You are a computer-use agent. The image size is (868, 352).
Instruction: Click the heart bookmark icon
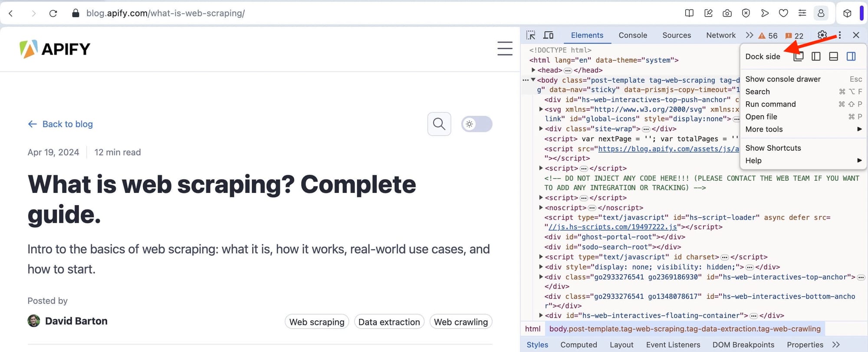click(x=783, y=13)
